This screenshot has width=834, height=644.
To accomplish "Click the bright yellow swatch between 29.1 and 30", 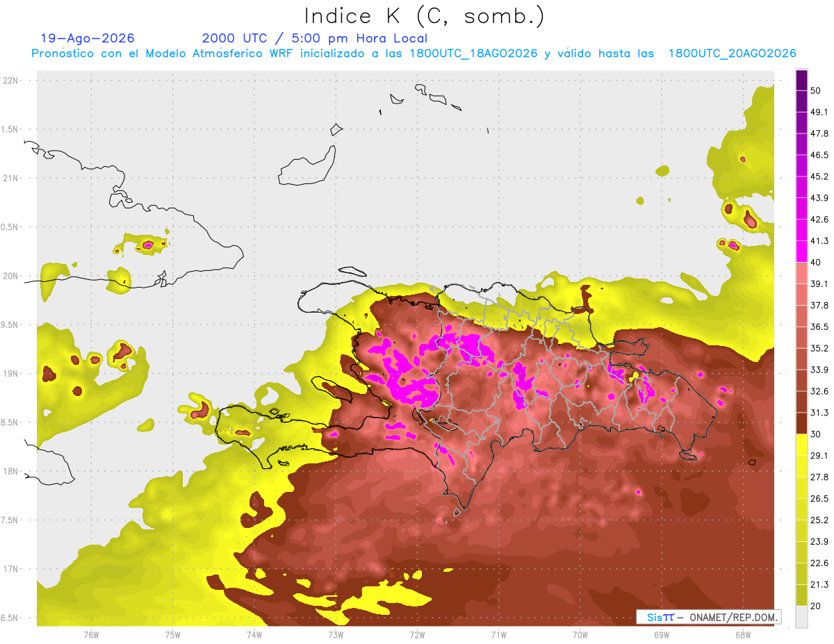I will pos(801,445).
